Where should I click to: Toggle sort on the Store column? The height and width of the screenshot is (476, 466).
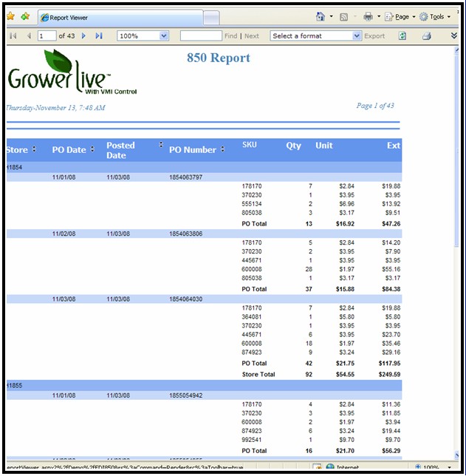(34, 149)
